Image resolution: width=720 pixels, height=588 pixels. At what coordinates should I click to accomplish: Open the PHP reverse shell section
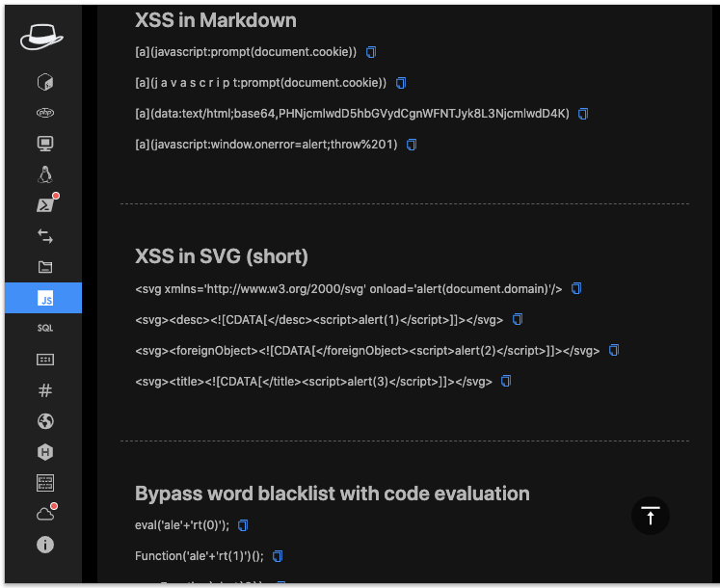[45, 113]
